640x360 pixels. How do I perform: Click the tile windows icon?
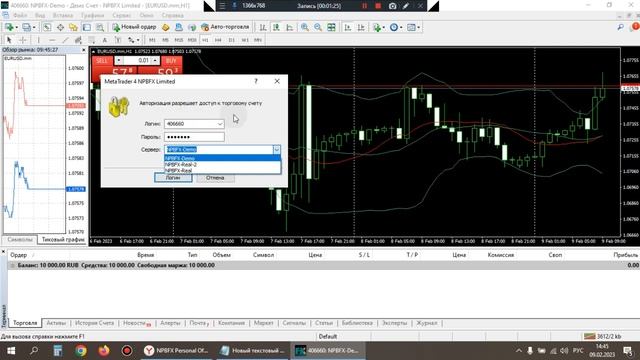coord(331,27)
